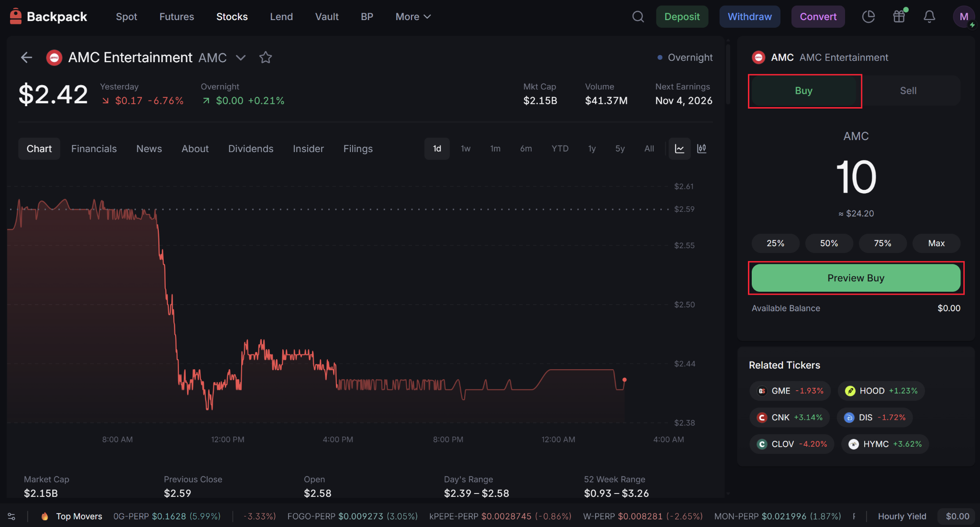Switch to the About tab
980x527 pixels.
coord(195,149)
